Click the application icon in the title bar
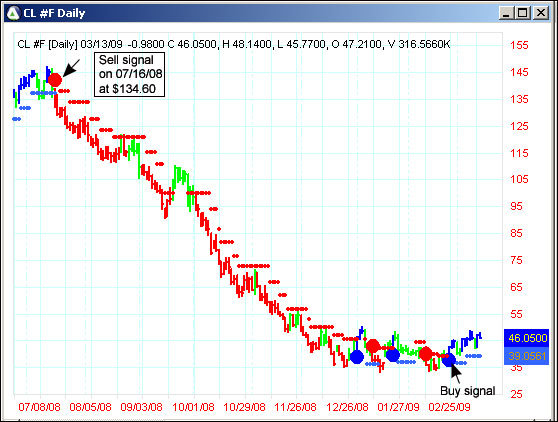Viewport: 558px width, 422px height. [x=14, y=13]
